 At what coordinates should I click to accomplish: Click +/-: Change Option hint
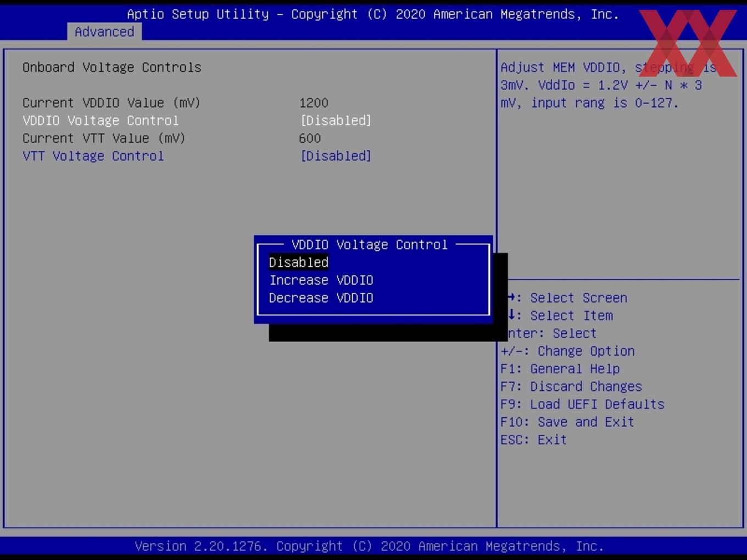(x=567, y=351)
